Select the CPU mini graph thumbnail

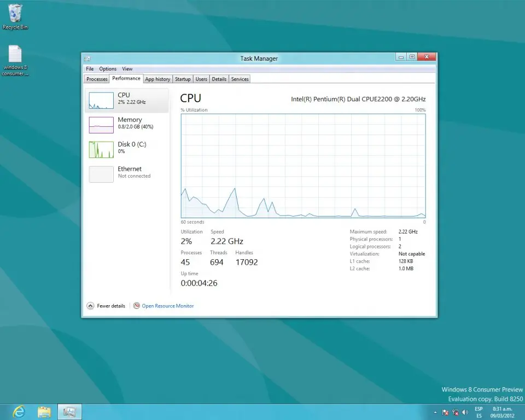click(101, 100)
